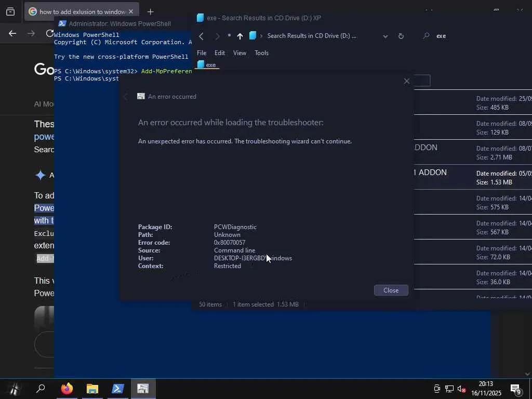Viewport: 532px width, 399px height.
Task: Select the result row sized 129 KB
Action: pyautogui.click(x=473, y=128)
